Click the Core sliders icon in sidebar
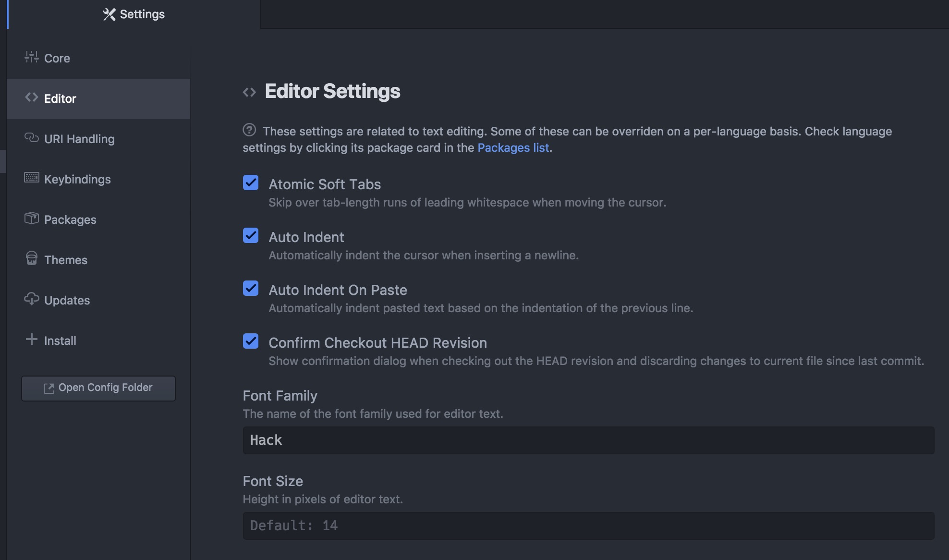Viewport: 949px width, 560px height. pos(31,57)
